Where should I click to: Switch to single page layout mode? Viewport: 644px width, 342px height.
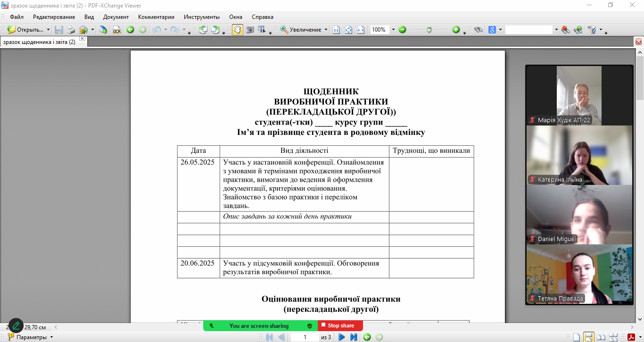pyautogui.click(x=577, y=337)
